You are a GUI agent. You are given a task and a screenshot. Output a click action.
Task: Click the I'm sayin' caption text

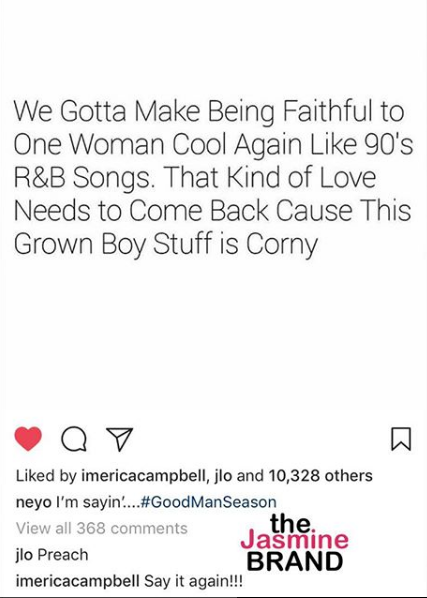pyautogui.click(x=95, y=502)
